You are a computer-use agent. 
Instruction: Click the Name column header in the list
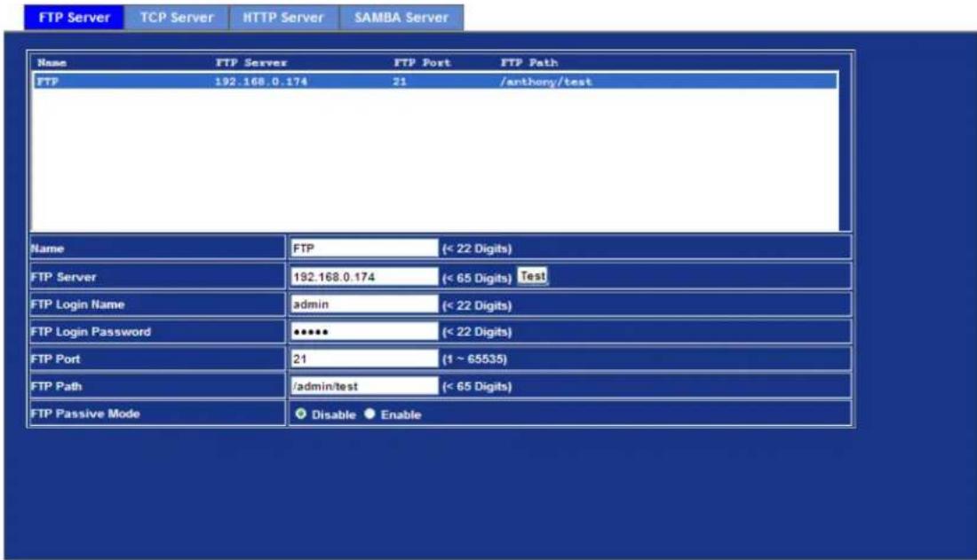pyautogui.click(x=52, y=63)
